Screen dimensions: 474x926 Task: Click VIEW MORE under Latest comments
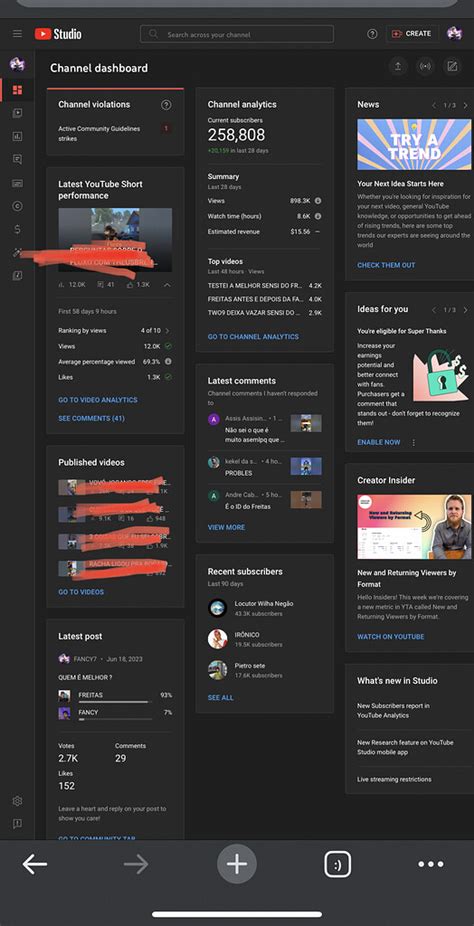coord(226,527)
